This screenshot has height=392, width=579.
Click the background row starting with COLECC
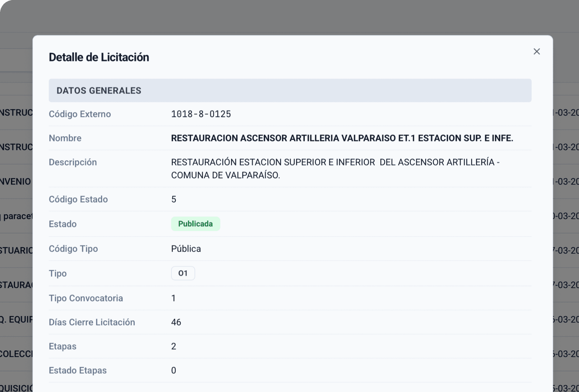16,354
